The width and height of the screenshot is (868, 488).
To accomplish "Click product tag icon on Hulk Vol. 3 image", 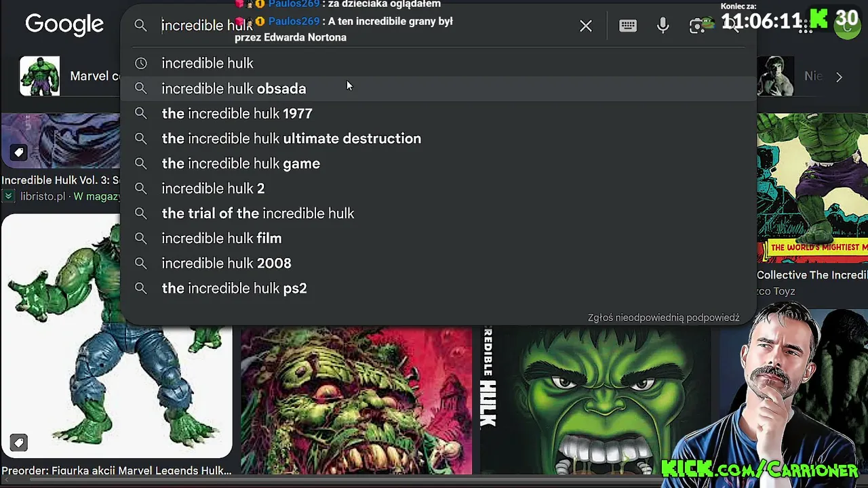I will [18, 152].
